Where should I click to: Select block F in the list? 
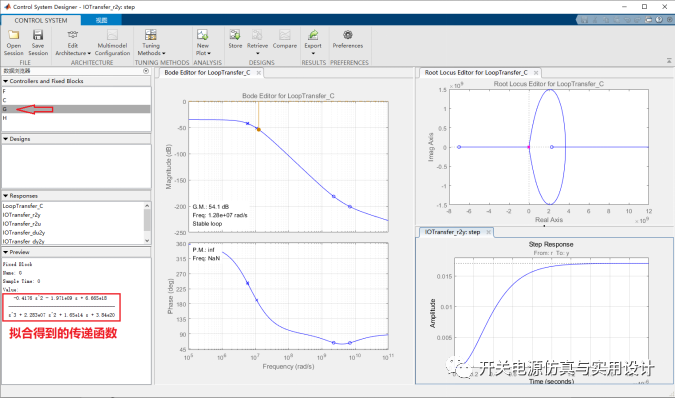pyautogui.click(x=76, y=91)
